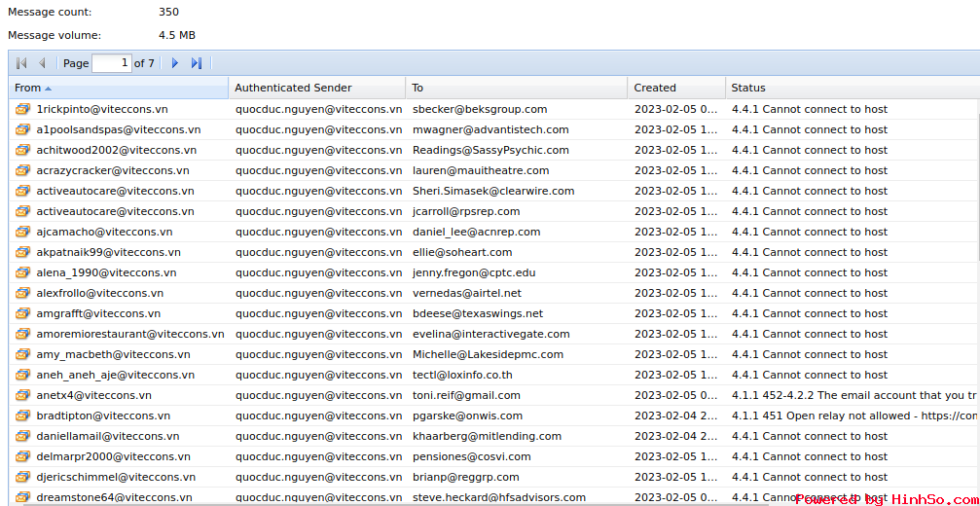
Task: Click mail icon for alexfrollo@viteccons.vn row
Action: click(23, 293)
